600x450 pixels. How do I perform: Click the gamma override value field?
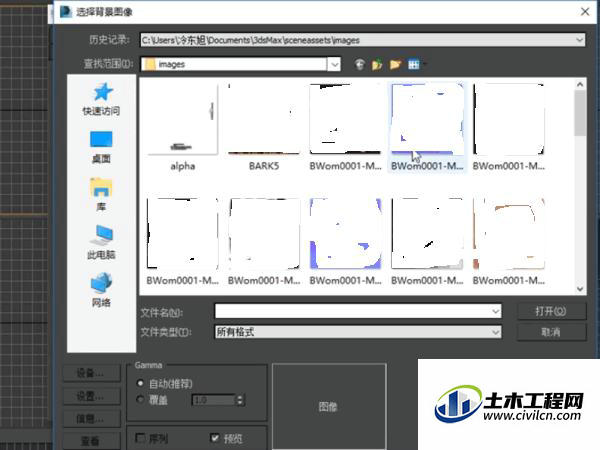click(x=214, y=400)
